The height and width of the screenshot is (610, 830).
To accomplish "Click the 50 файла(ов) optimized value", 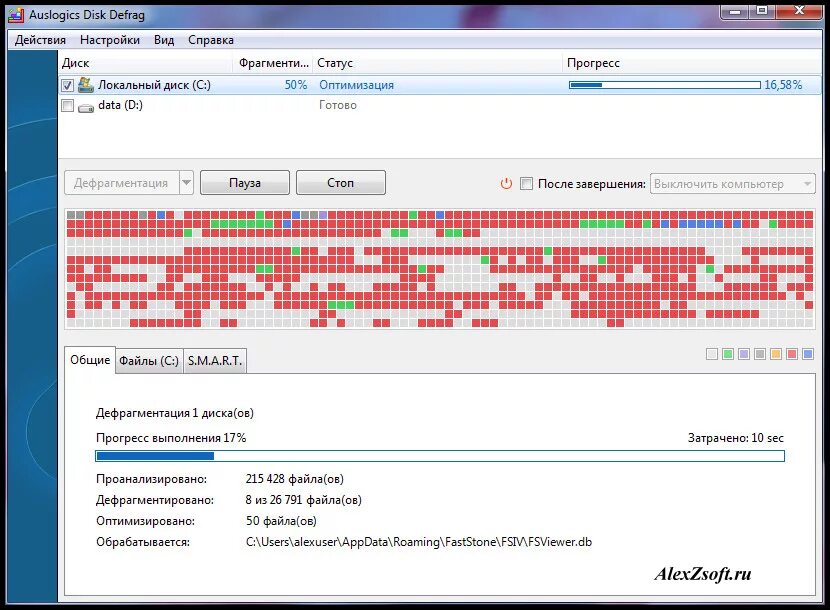I will pyautogui.click(x=281, y=521).
